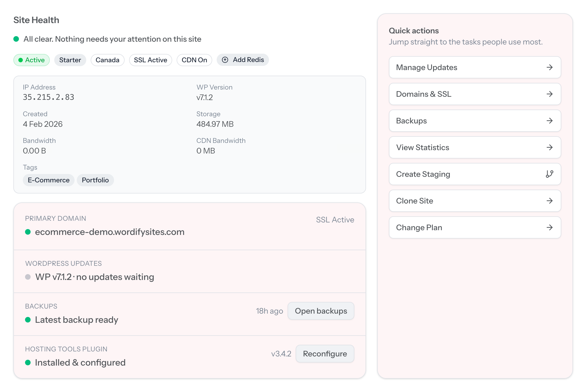Select the Clone Site action
The height and width of the screenshot is (392, 578).
(475, 201)
